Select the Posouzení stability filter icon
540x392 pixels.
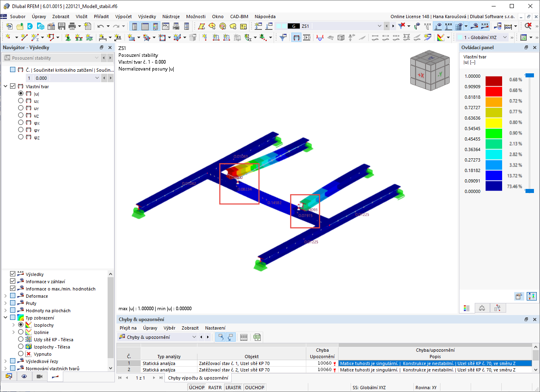6,58
